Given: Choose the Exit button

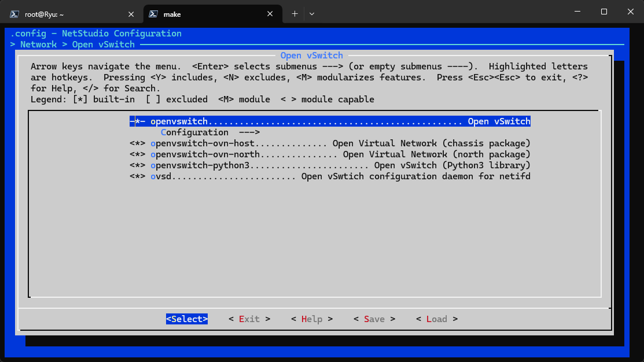Looking at the screenshot, I should point(249,319).
